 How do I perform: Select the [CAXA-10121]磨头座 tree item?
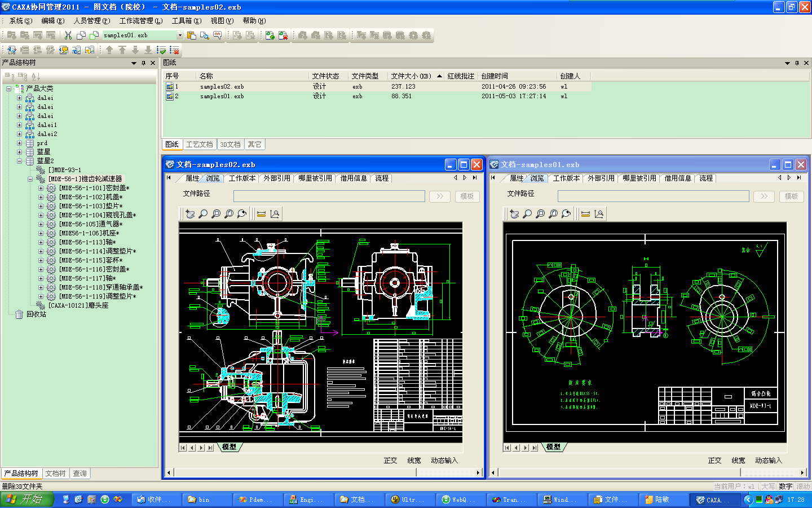78,305
